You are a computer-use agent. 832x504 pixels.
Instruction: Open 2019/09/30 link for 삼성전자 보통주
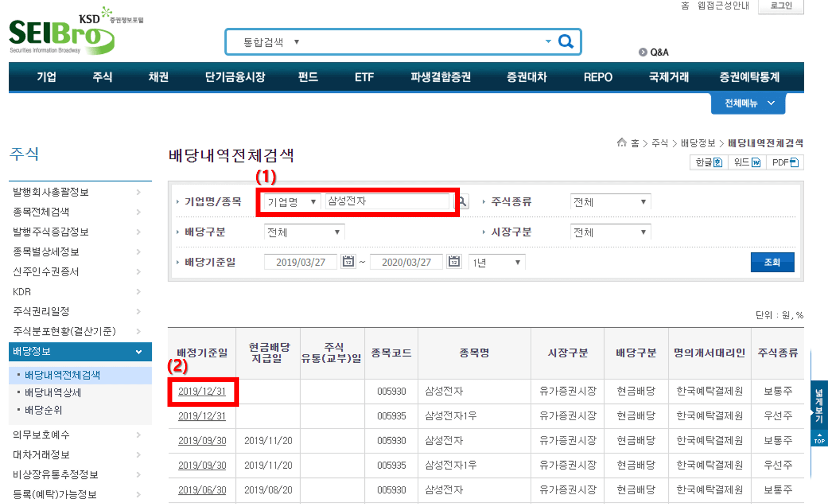(x=202, y=441)
